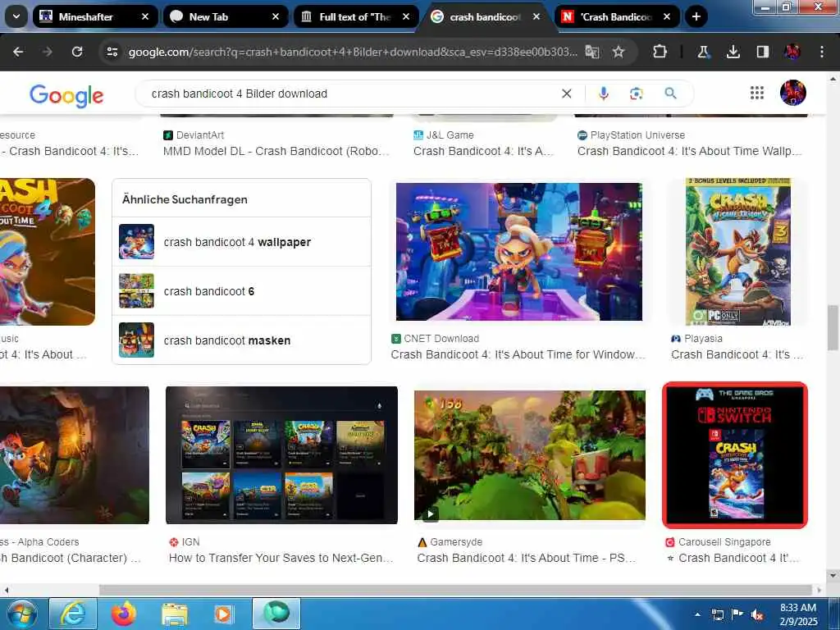Switch to the Full text of 'The tab
The width and height of the screenshot is (840, 630).
(x=355, y=16)
